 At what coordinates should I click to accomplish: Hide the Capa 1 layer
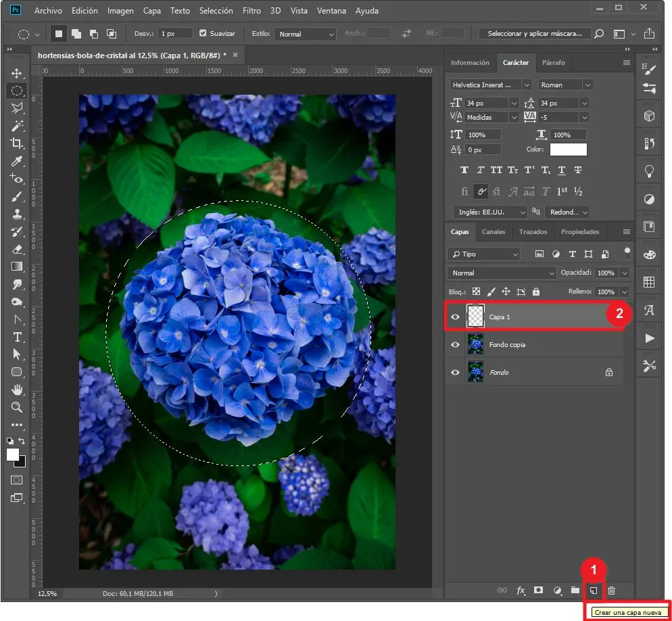455,317
